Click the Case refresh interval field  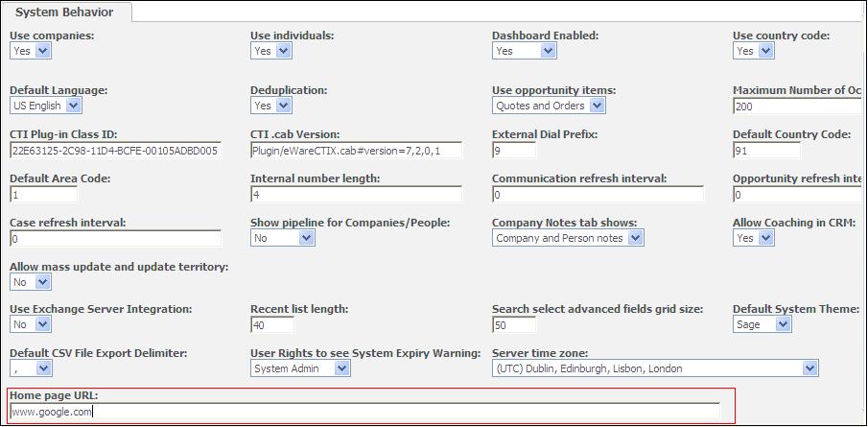point(116,239)
